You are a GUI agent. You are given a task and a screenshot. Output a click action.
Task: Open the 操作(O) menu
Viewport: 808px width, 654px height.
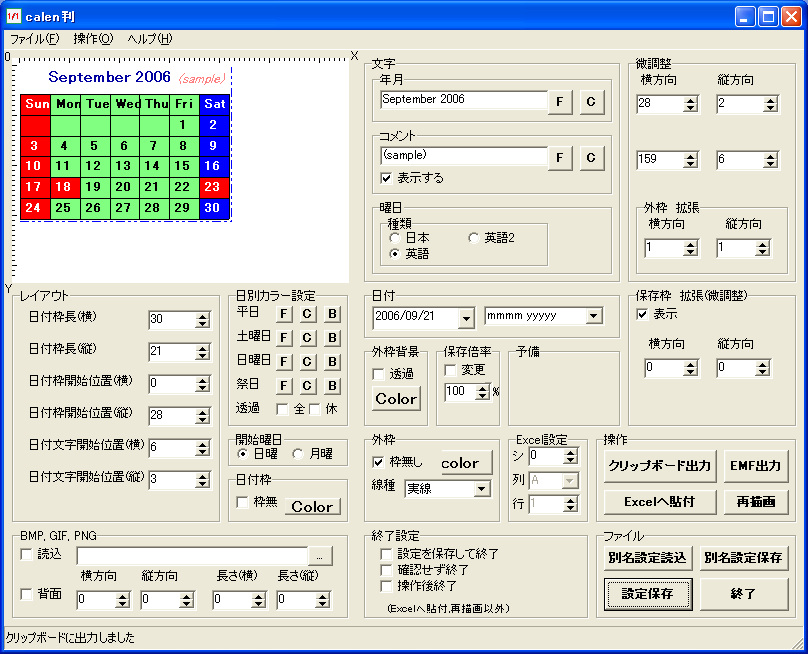click(x=93, y=39)
